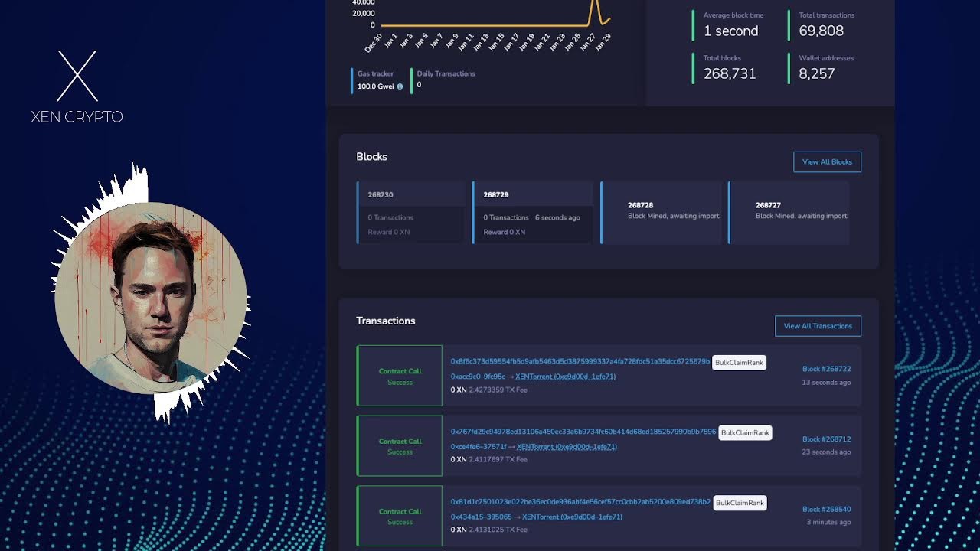Viewport: 980px width, 551px height.
Task: Click the '100.0 Gwei' gas value
Action: pos(376,86)
